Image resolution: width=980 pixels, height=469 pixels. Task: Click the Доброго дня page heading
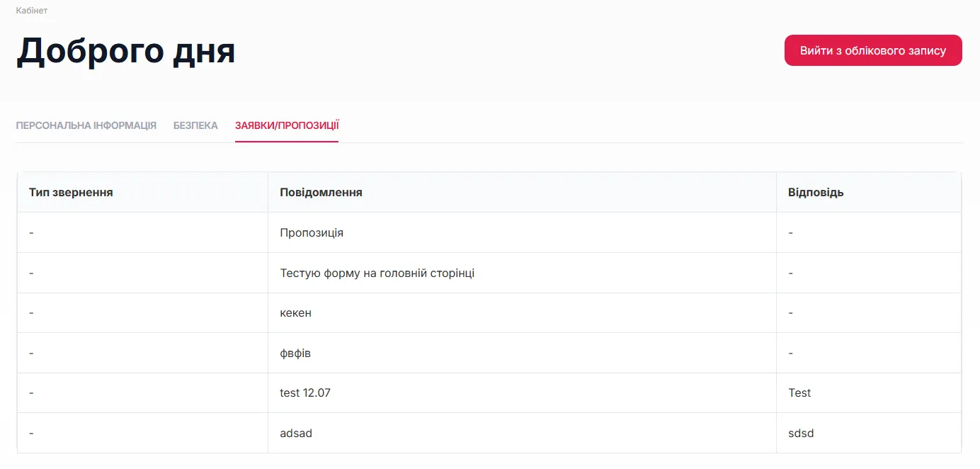point(126,51)
